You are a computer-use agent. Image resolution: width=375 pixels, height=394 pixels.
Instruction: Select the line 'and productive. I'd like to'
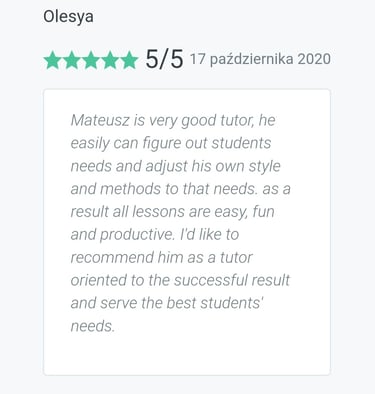pos(155,235)
